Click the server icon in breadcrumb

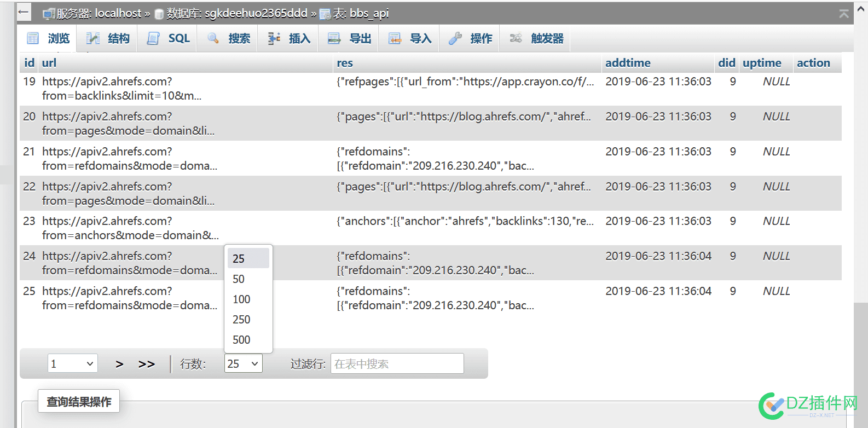coord(49,14)
